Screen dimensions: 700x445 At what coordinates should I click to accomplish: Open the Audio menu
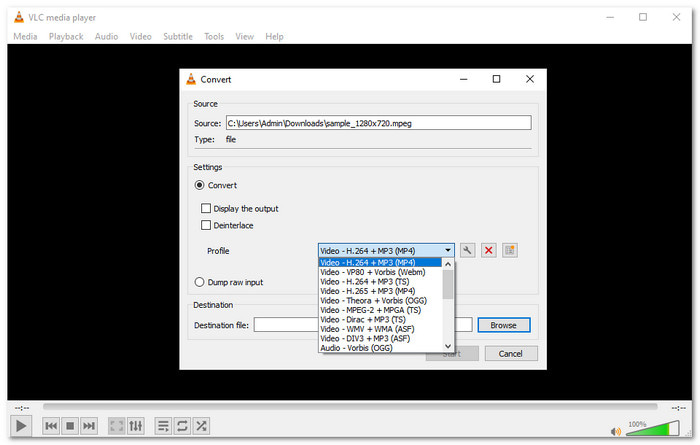pos(106,37)
